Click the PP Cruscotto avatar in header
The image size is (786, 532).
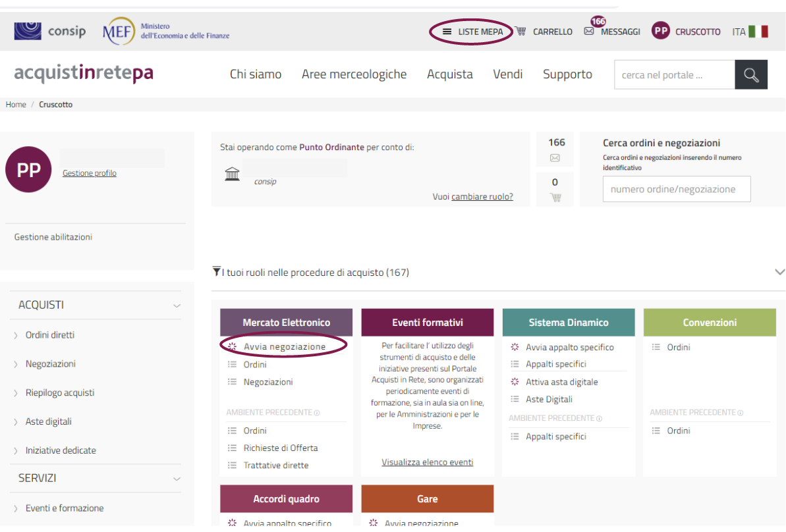pyautogui.click(x=661, y=31)
